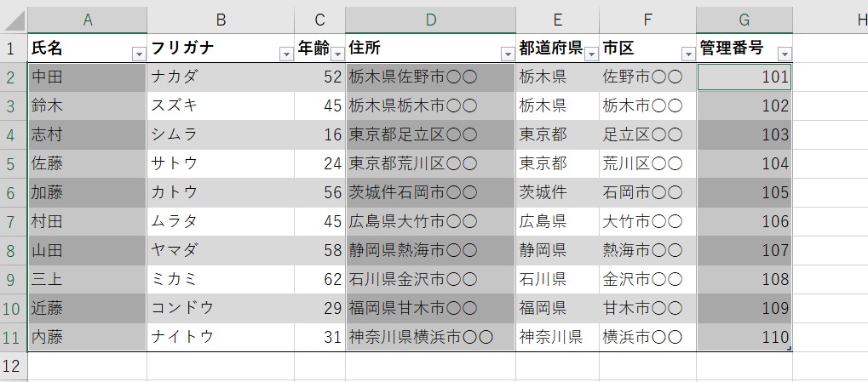Open the 年齢 column filter dropdown
Image resolution: width=868 pixels, height=382 pixels.
click(x=337, y=54)
